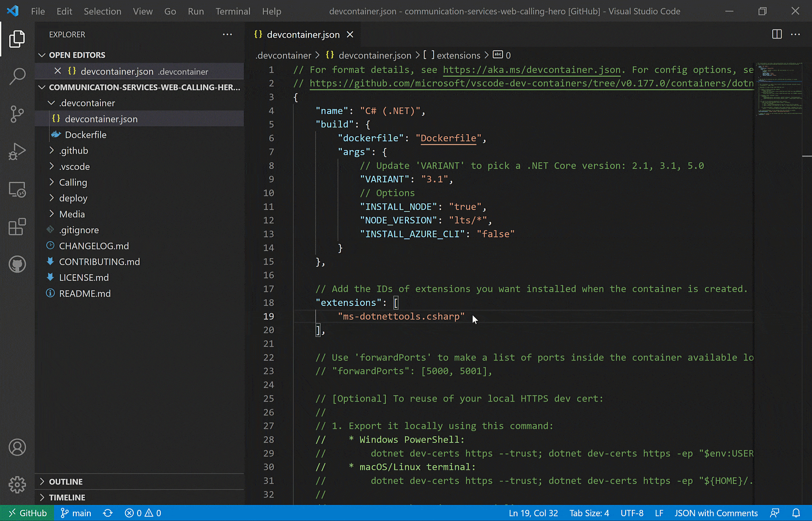Expand the Outline section
This screenshot has width=812, height=521.
[66, 481]
